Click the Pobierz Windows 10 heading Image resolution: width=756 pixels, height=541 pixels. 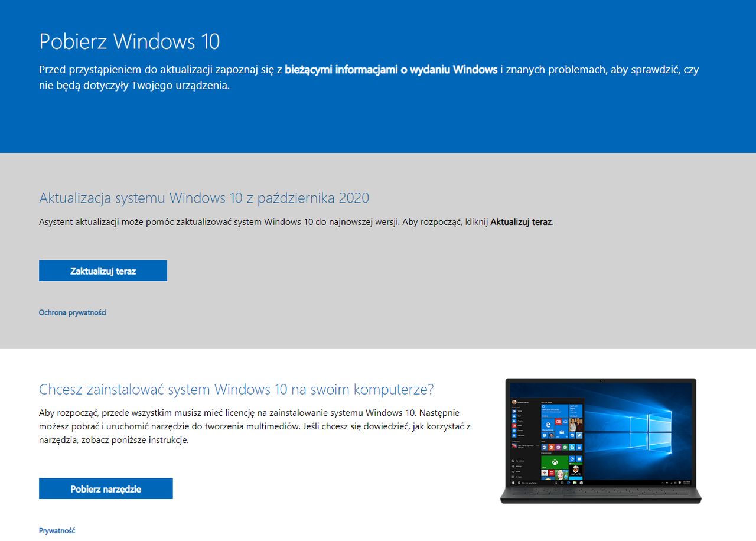[129, 41]
